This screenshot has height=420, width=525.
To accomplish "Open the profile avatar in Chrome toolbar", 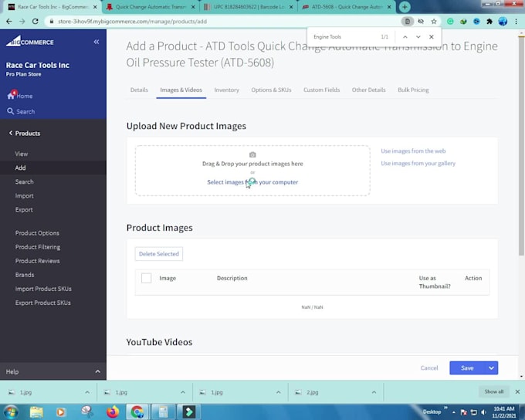I will (503, 22).
